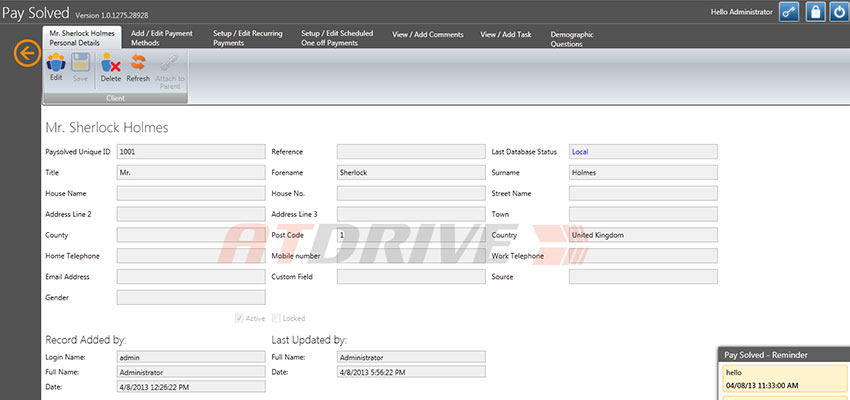Open Mr. Sherlock Holmes Personal Details tab
Screen dimensions: 850x400
[x=82, y=37]
